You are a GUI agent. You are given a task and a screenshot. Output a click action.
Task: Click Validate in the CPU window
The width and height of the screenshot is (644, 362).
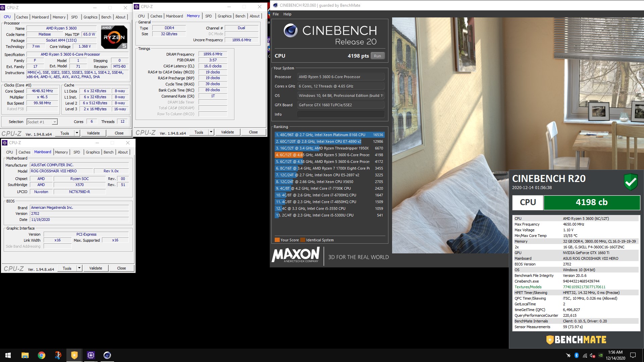(93, 133)
